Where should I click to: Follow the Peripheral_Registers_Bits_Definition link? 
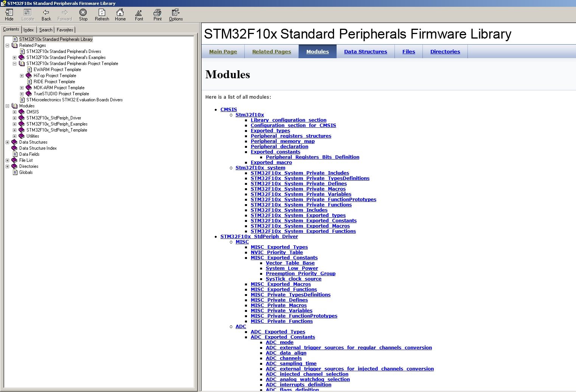click(312, 157)
